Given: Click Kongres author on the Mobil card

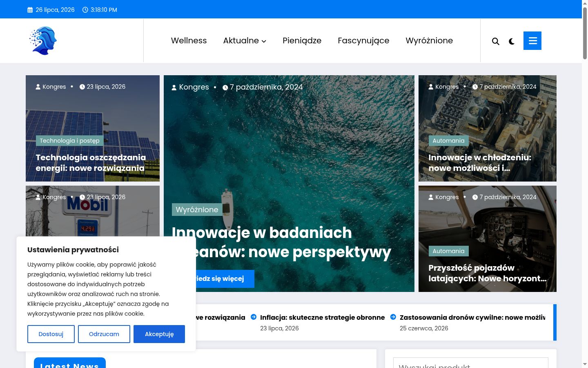Looking at the screenshot, I should click(x=54, y=197).
